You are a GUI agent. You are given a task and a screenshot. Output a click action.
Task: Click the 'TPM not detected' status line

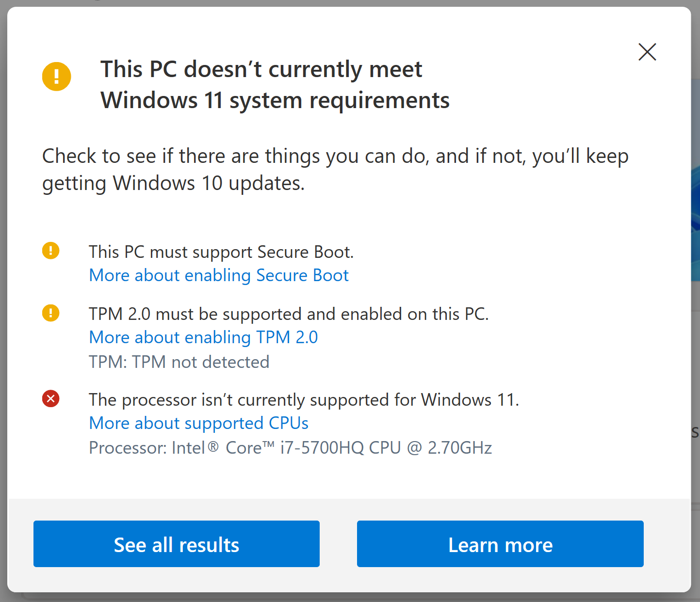[179, 362]
